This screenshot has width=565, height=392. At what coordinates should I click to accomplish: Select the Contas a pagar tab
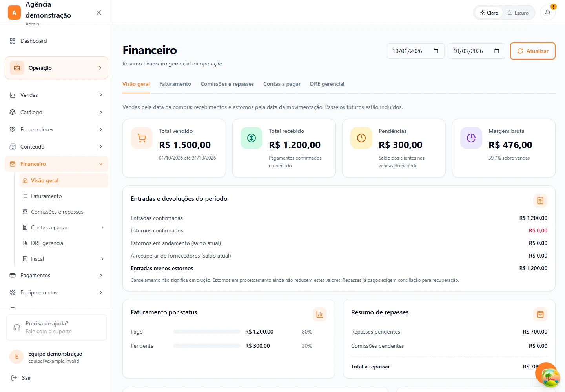[x=282, y=84]
